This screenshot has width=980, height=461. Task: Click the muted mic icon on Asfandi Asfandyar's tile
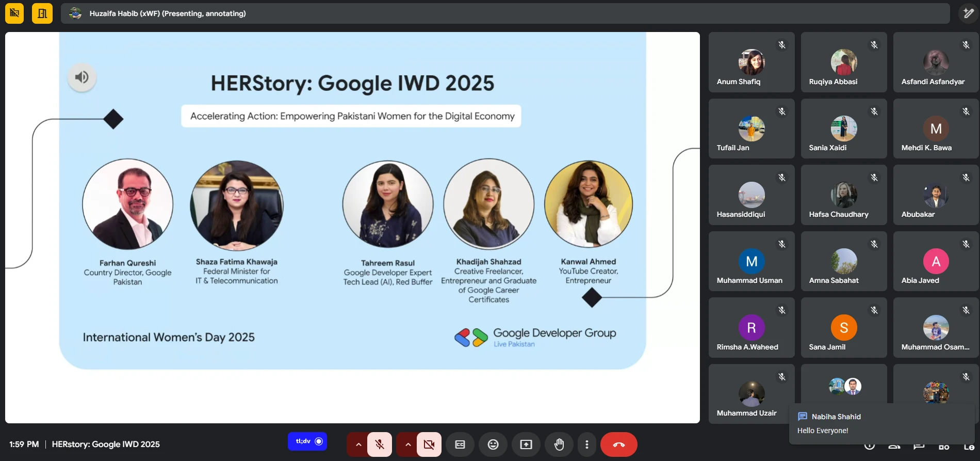(x=966, y=45)
